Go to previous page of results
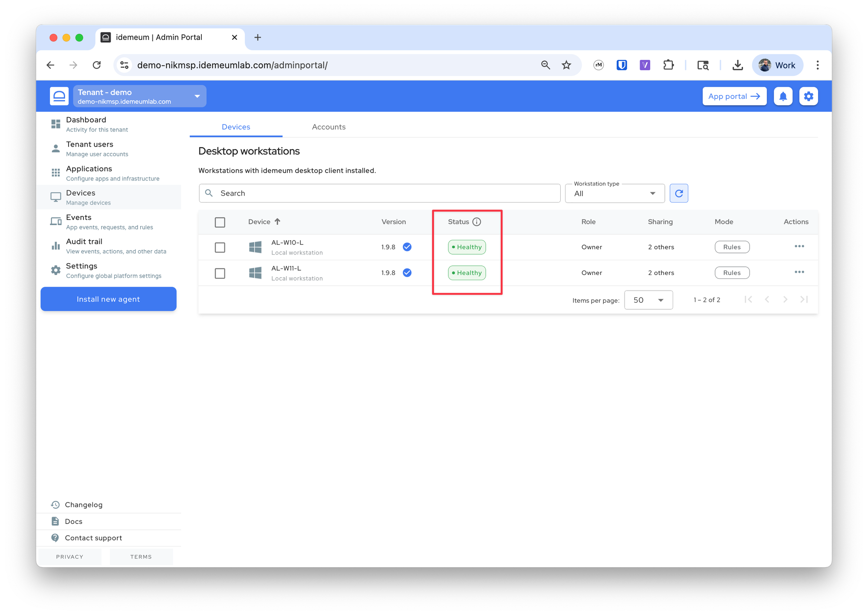Image resolution: width=868 pixels, height=615 pixels. 767,299
